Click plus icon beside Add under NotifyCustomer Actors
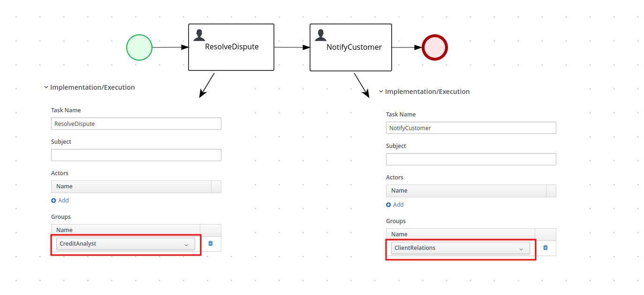This screenshot has width=644, height=295. 388,204
